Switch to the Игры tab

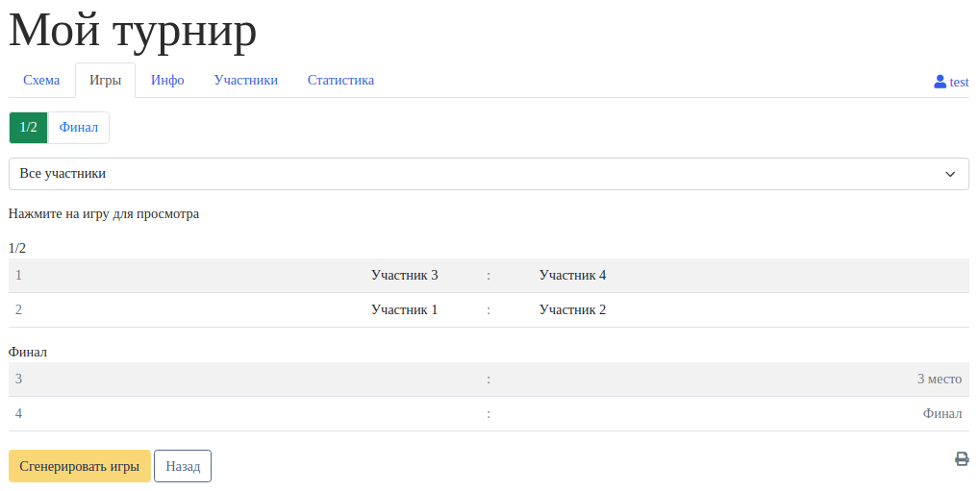(x=105, y=81)
